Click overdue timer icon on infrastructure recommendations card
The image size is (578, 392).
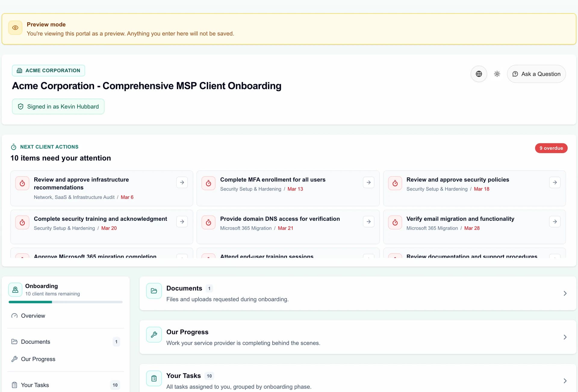[x=22, y=184]
